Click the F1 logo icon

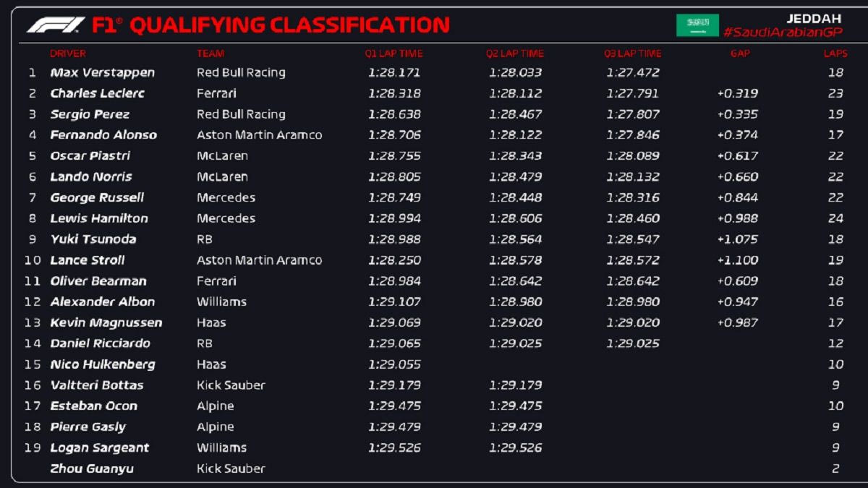pyautogui.click(x=56, y=25)
